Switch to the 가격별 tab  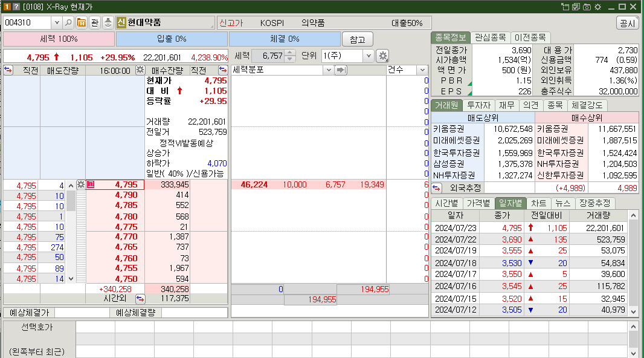[x=478, y=203]
